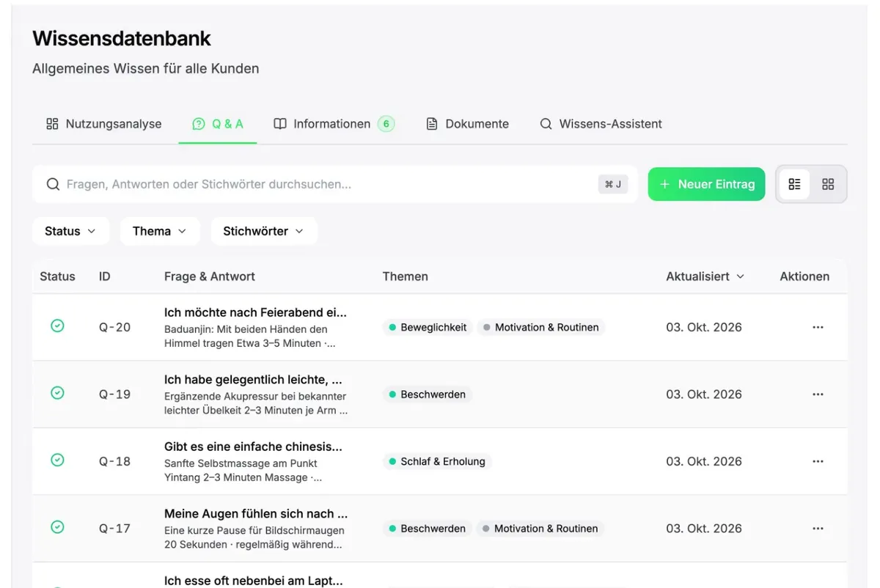Open the Wissens-Assistent tab
The height and width of the screenshot is (588, 880).
(601, 124)
